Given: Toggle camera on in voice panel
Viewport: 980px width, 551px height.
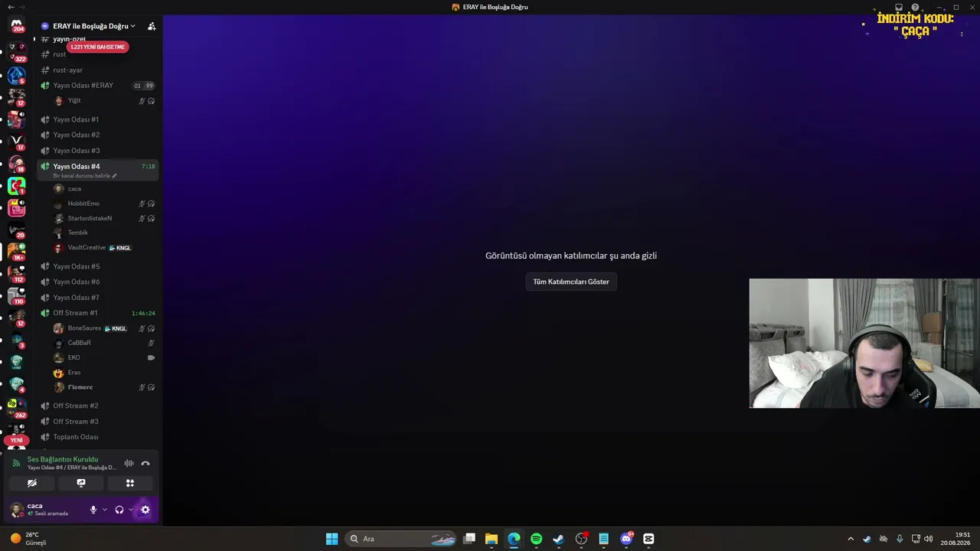Looking at the screenshot, I should tap(32, 483).
